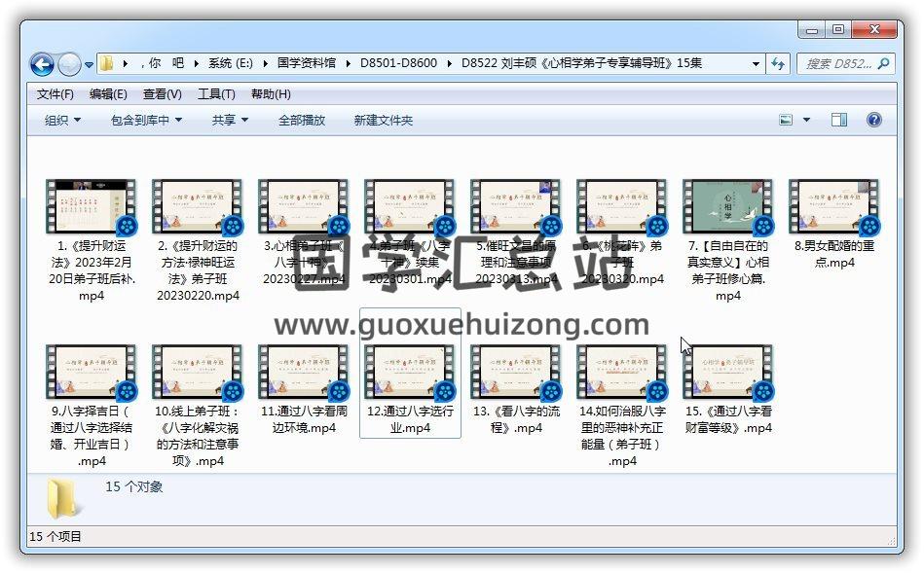Click the 新建文件夹 button
The width and height of the screenshot is (924, 574).
click(x=383, y=120)
